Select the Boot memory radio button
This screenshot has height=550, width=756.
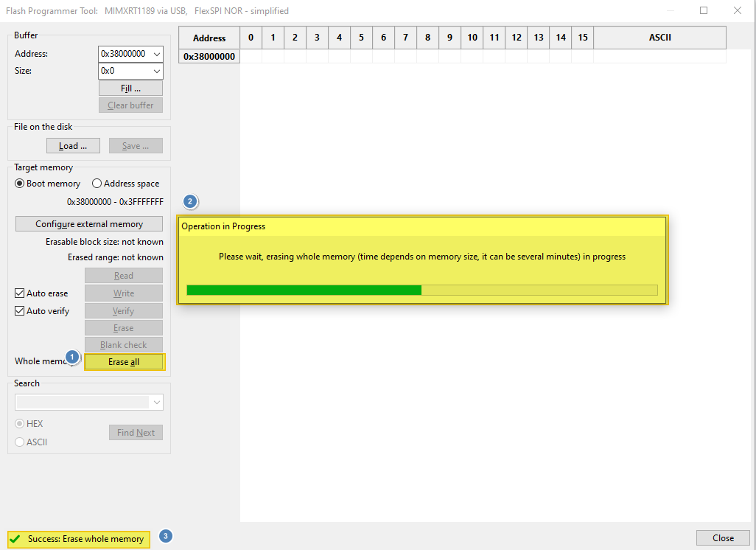pyautogui.click(x=20, y=184)
